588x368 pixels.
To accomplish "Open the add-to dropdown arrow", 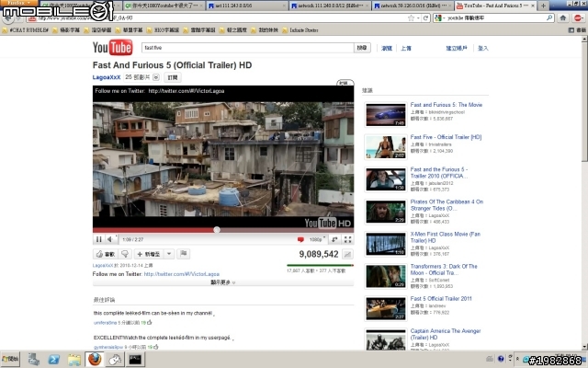I will 169,254.
